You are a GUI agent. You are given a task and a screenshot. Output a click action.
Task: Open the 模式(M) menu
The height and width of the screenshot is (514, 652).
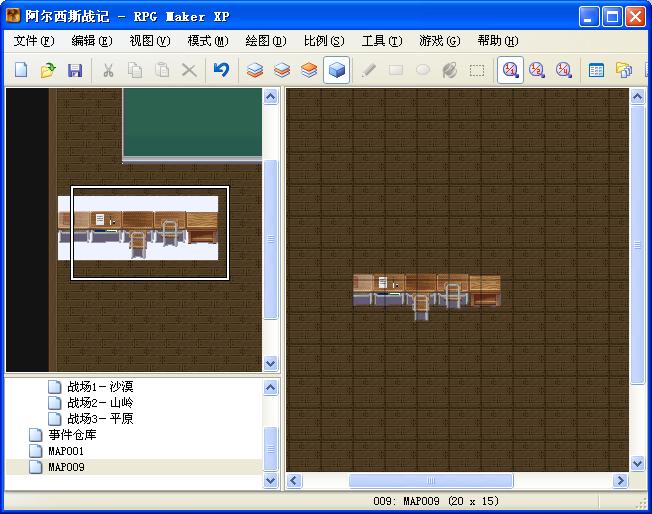pos(208,41)
